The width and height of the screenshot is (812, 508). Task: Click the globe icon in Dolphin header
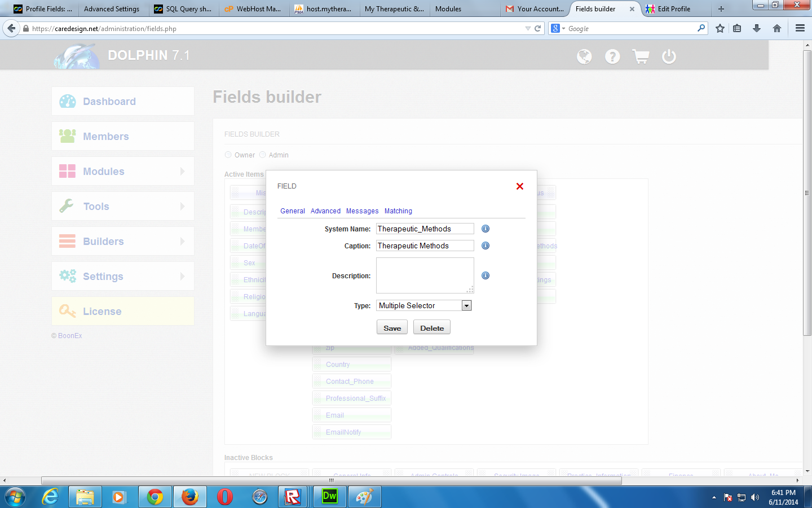point(584,56)
